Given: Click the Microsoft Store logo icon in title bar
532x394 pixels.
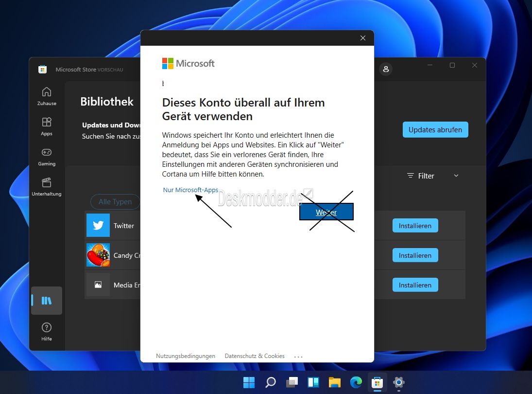Looking at the screenshot, I should 42,69.
